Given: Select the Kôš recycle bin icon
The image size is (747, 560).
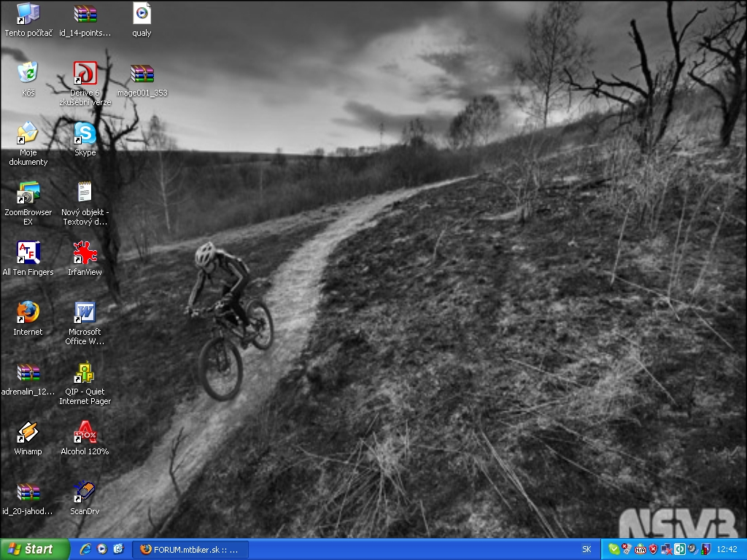Looking at the screenshot, I should (28, 73).
